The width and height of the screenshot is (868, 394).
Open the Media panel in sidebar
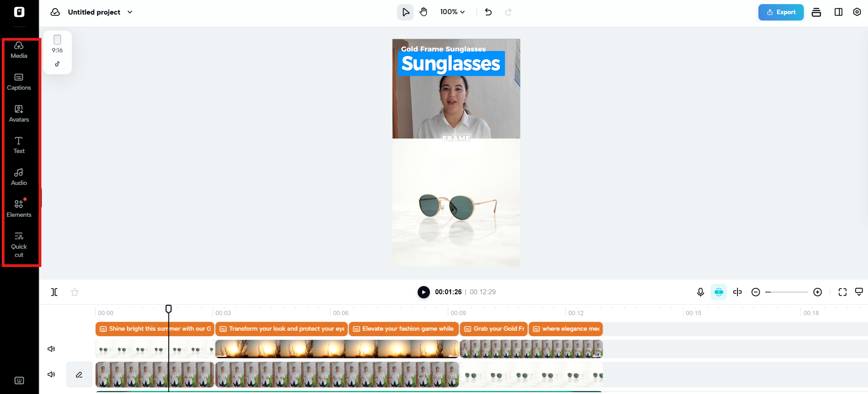point(19,50)
